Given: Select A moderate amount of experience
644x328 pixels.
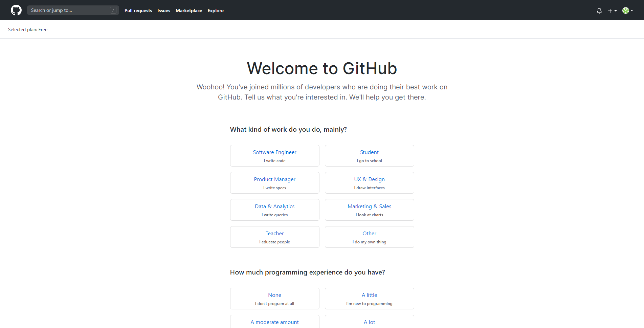Looking at the screenshot, I should click(275, 322).
